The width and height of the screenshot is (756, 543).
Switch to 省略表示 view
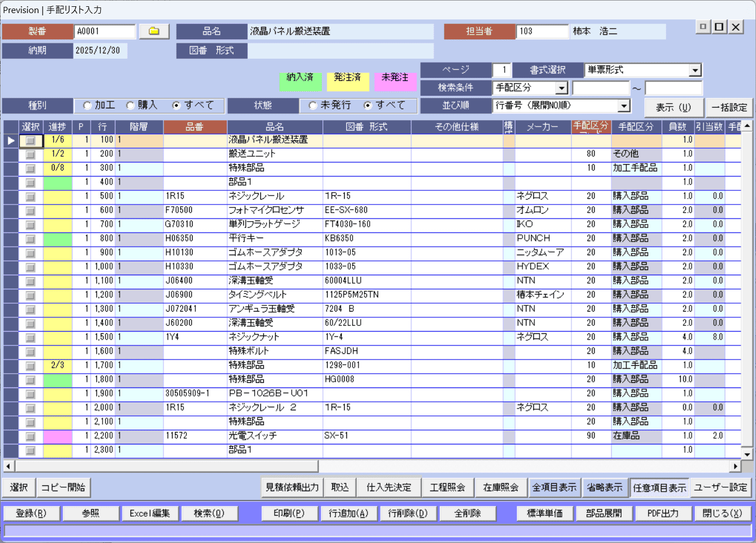click(x=604, y=488)
